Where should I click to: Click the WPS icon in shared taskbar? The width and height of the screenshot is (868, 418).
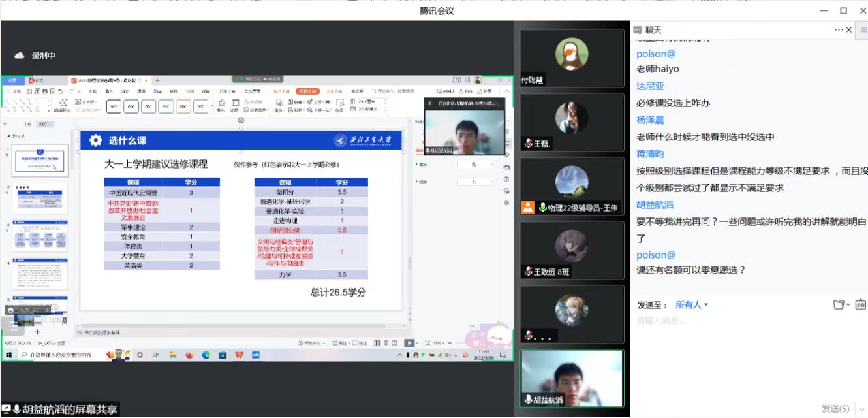click(x=239, y=355)
